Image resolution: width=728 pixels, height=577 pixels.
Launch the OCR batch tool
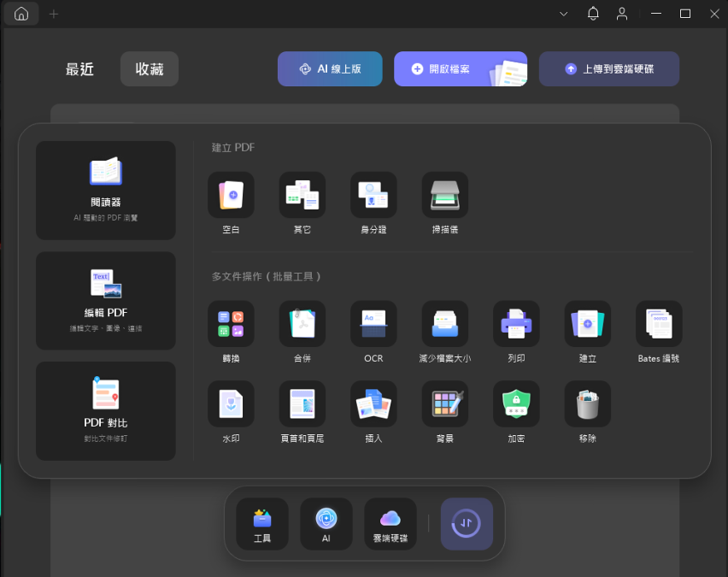tap(373, 323)
